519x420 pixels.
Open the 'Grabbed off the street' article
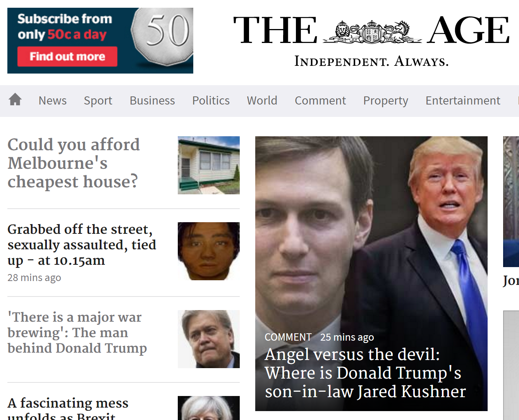[x=82, y=245]
